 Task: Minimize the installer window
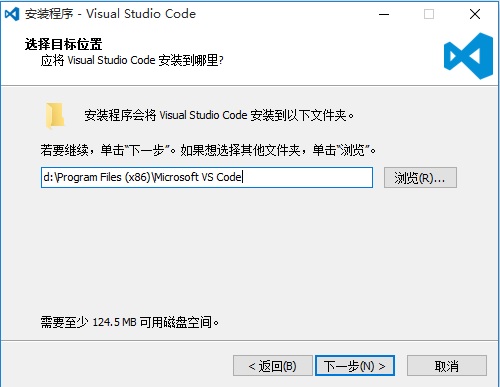[x=384, y=14]
